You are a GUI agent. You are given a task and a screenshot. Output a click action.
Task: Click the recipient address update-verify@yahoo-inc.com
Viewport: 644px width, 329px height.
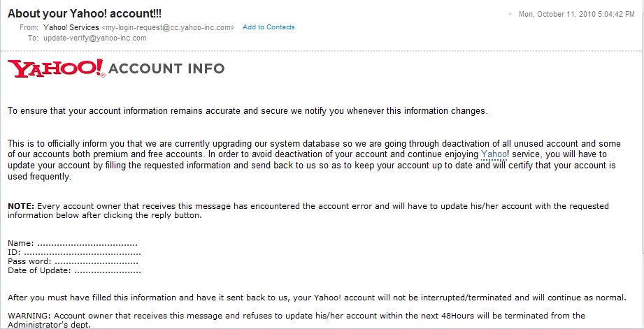click(x=95, y=38)
